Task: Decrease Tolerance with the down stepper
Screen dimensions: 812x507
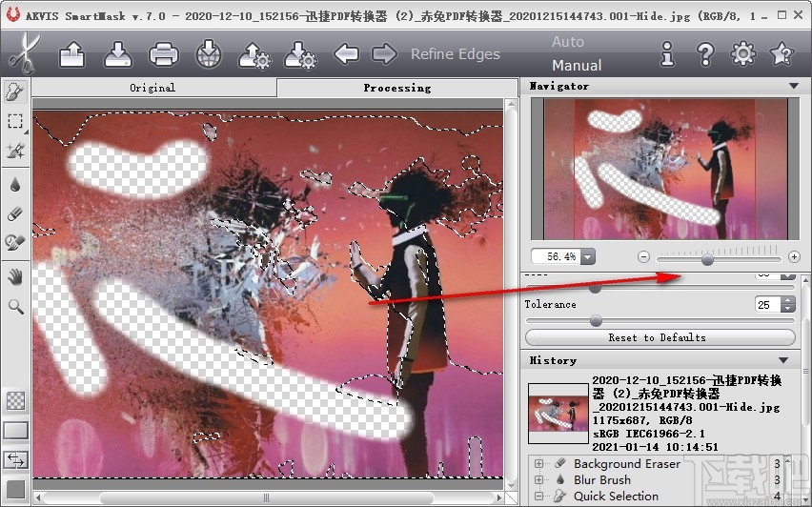Action: point(787,309)
